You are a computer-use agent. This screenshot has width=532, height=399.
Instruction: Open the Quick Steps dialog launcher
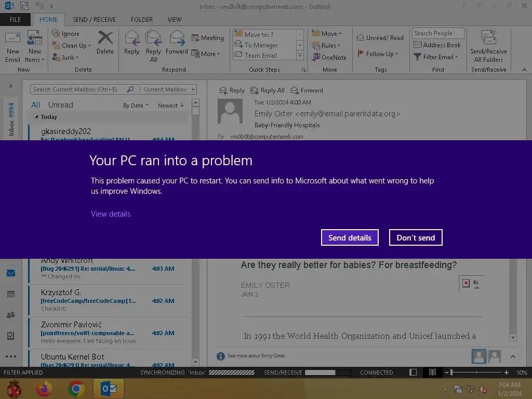(303, 70)
